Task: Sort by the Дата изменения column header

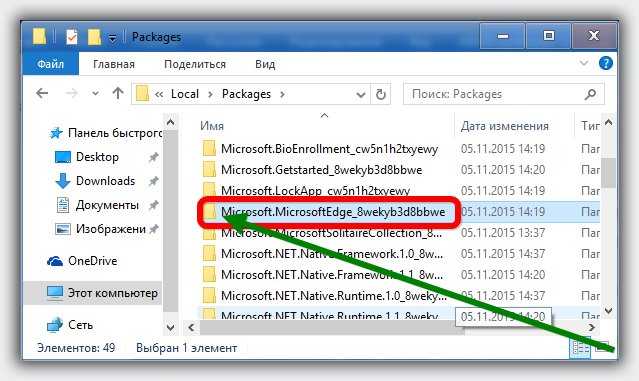Action: tap(505, 126)
